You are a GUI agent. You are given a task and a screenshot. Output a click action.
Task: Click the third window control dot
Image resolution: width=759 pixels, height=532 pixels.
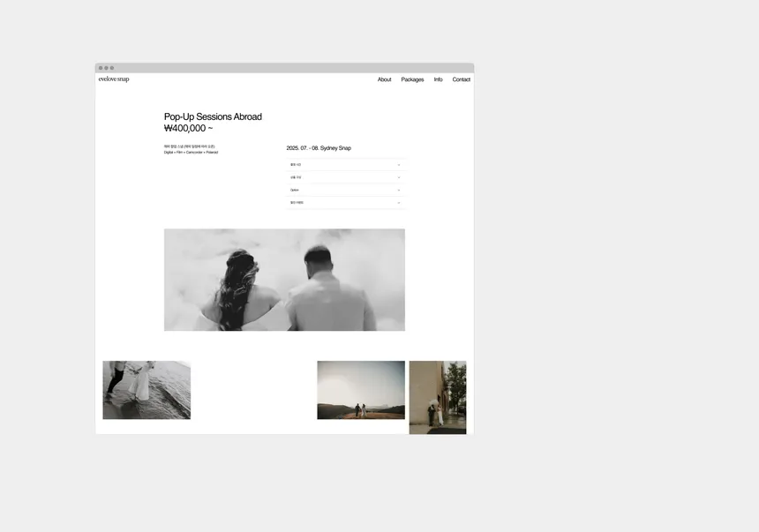(112, 68)
